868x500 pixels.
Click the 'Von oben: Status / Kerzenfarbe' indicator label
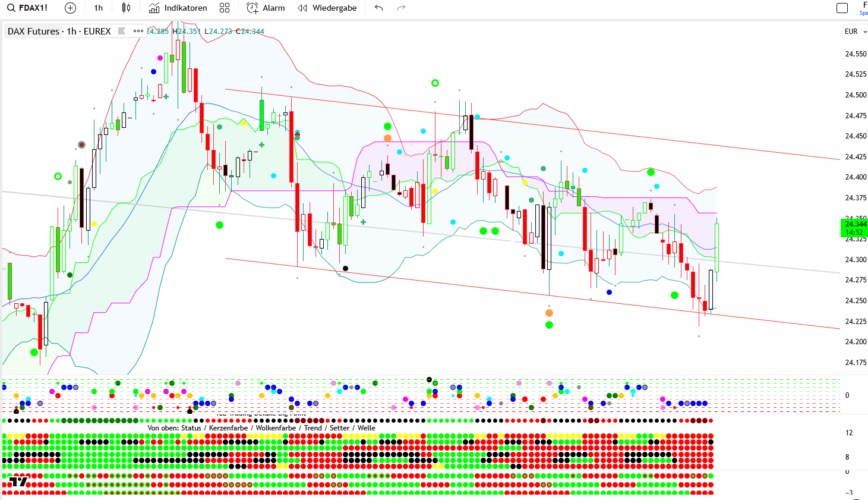point(261,428)
